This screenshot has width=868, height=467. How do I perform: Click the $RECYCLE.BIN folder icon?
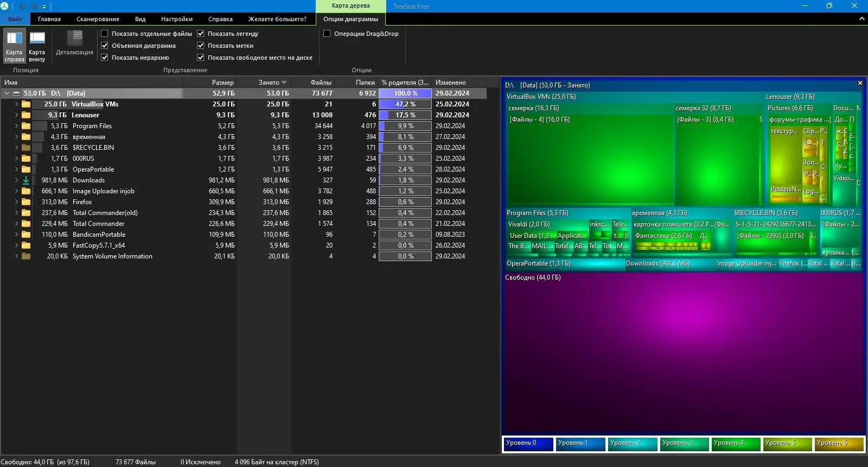pyautogui.click(x=26, y=148)
